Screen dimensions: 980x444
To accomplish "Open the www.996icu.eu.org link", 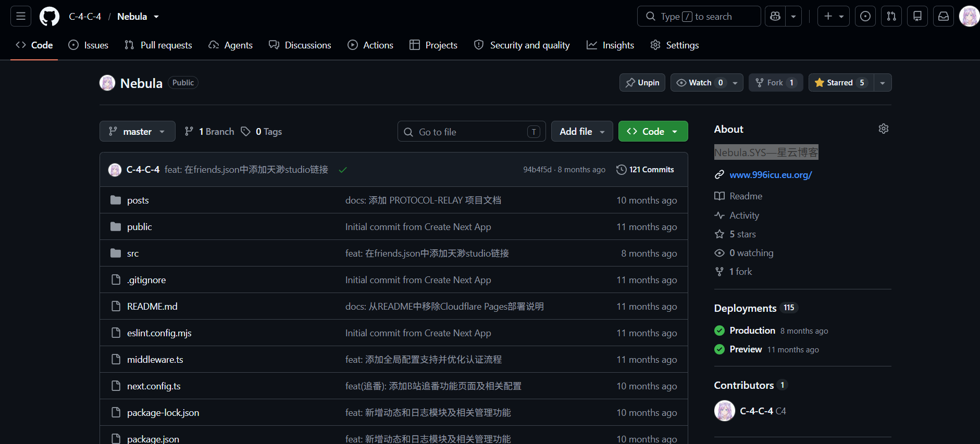I will 771,175.
